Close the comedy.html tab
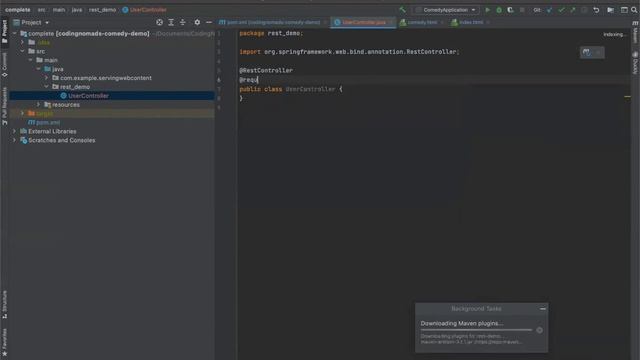The height and width of the screenshot is (360, 640). coord(442,22)
